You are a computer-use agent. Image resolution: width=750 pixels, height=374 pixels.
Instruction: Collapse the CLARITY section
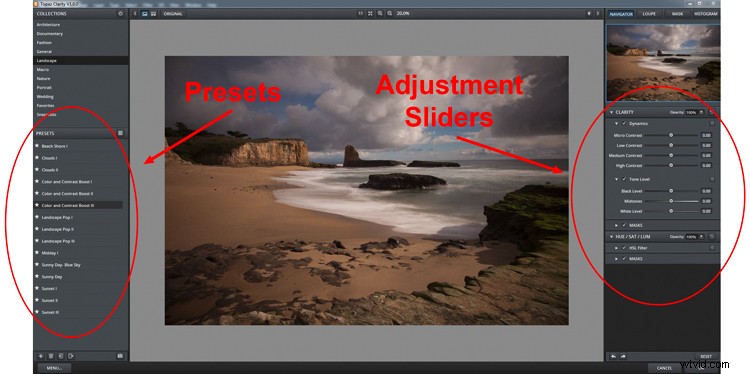(x=611, y=112)
